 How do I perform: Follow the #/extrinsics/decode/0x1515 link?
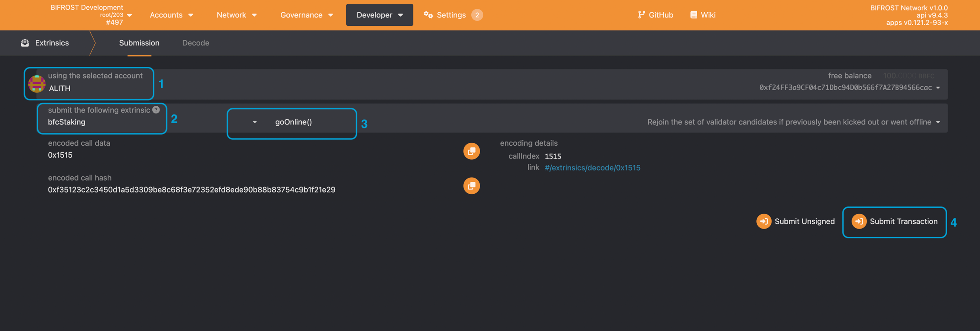[x=592, y=168]
